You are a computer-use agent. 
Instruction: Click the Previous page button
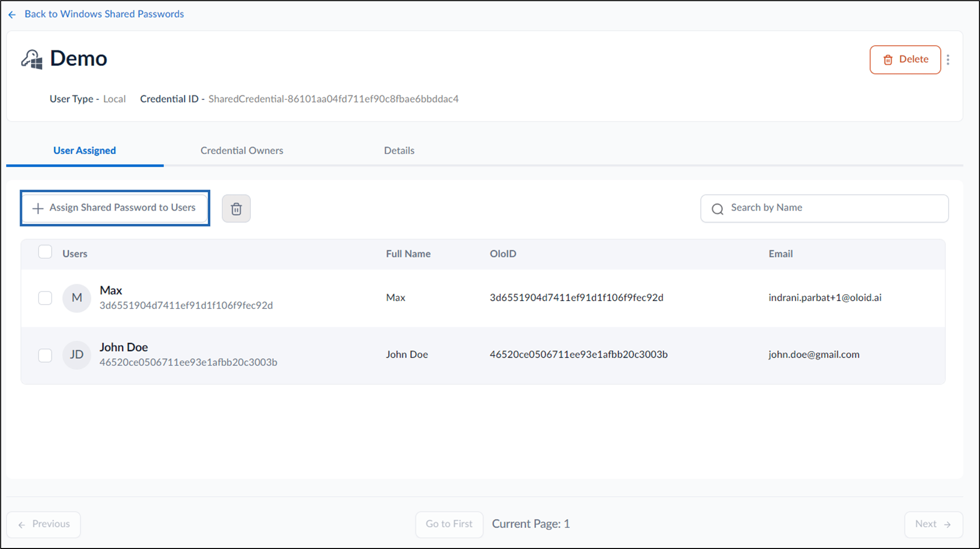(x=44, y=525)
